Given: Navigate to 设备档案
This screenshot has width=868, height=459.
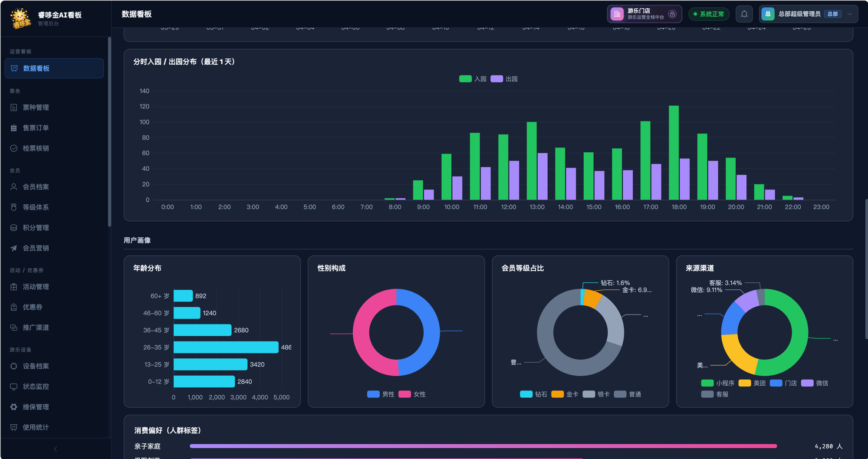Looking at the screenshot, I should coord(54,366).
